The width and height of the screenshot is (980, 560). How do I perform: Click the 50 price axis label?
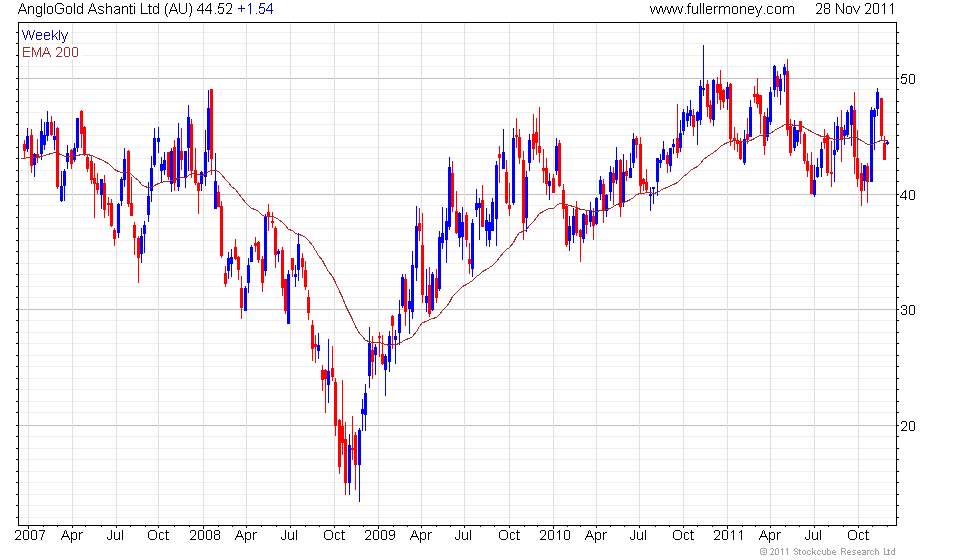pyautogui.click(x=908, y=79)
